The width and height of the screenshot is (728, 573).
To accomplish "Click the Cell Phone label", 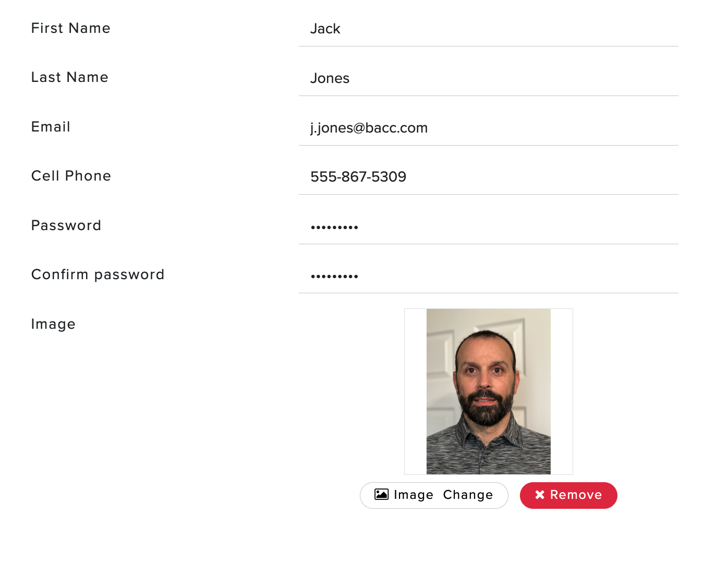I will 71,176.
